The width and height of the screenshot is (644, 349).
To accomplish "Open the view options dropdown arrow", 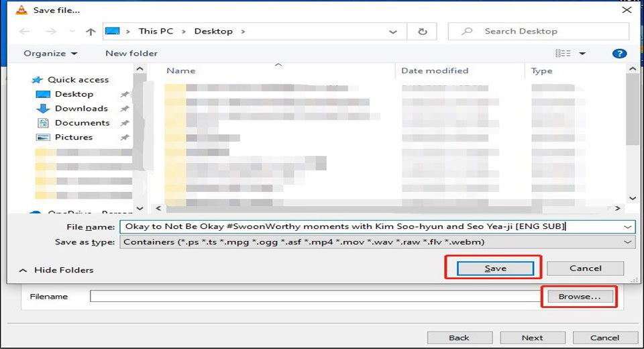I will pos(582,54).
